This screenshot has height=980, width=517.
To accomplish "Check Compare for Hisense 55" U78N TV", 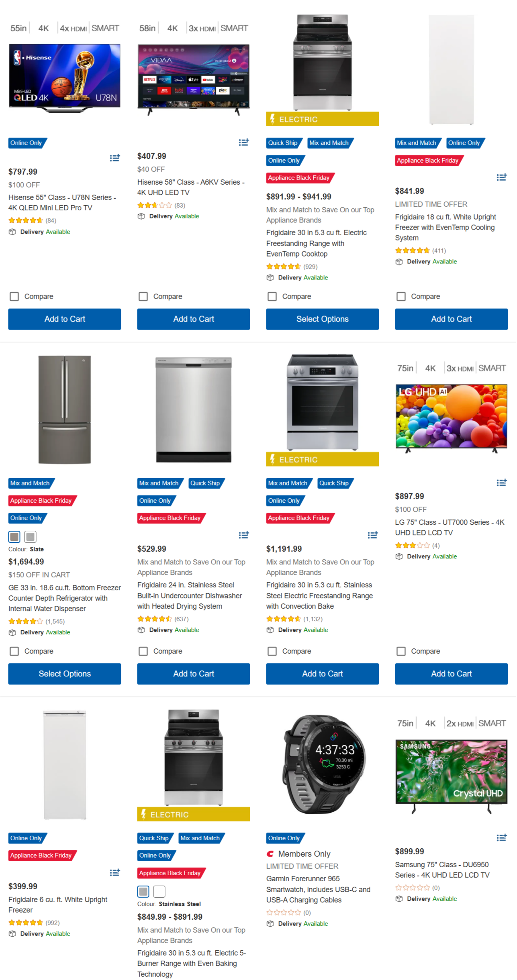I will click(14, 296).
